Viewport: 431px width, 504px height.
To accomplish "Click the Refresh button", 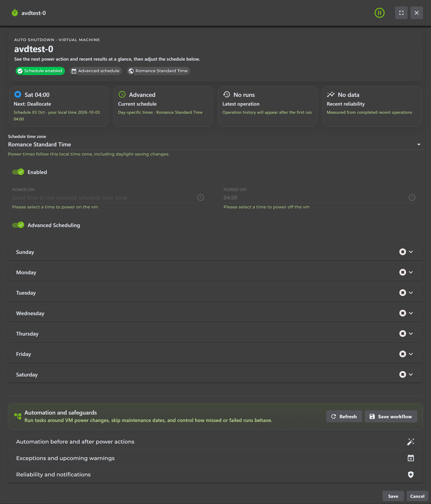I will click(344, 416).
